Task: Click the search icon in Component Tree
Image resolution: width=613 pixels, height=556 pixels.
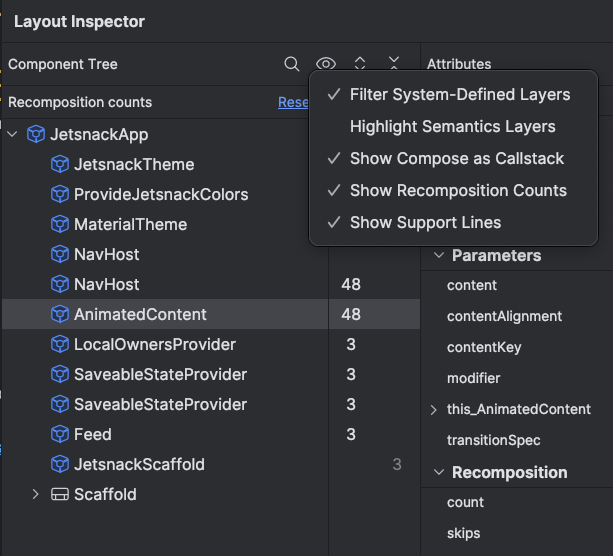Action: point(292,64)
